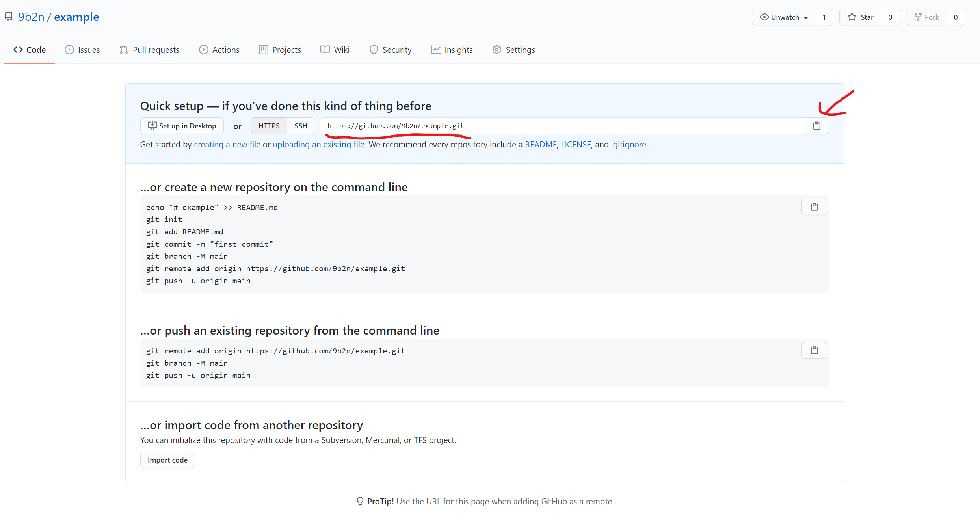Go to Pull requests tab

click(149, 50)
